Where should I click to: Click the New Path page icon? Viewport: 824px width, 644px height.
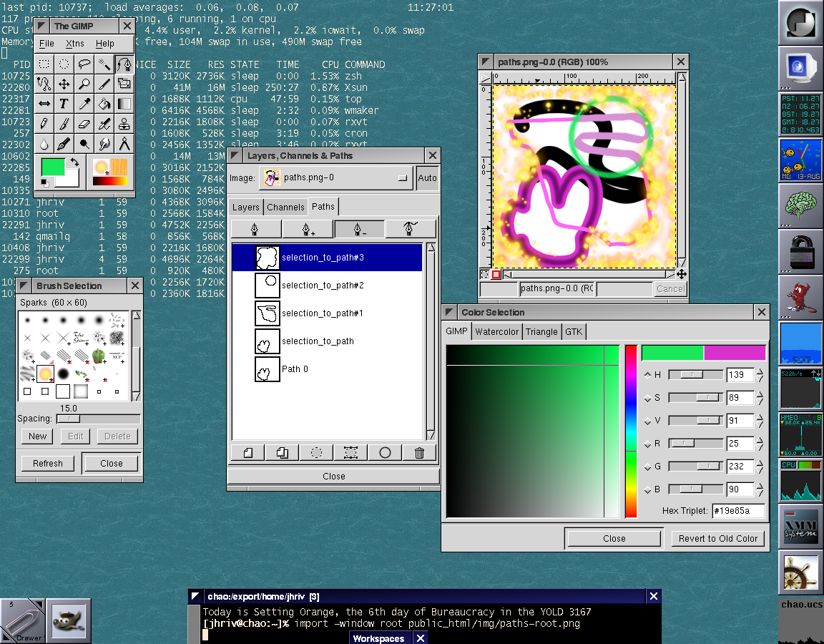(x=248, y=453)
